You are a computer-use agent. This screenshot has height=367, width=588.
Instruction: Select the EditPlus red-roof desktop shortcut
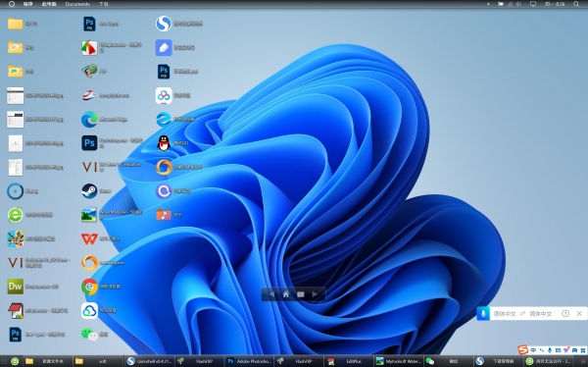point(16,310)
